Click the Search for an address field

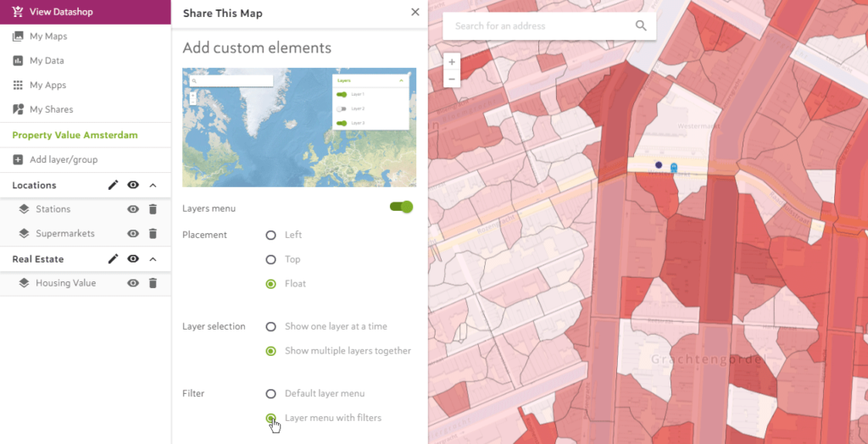(549, 25)
